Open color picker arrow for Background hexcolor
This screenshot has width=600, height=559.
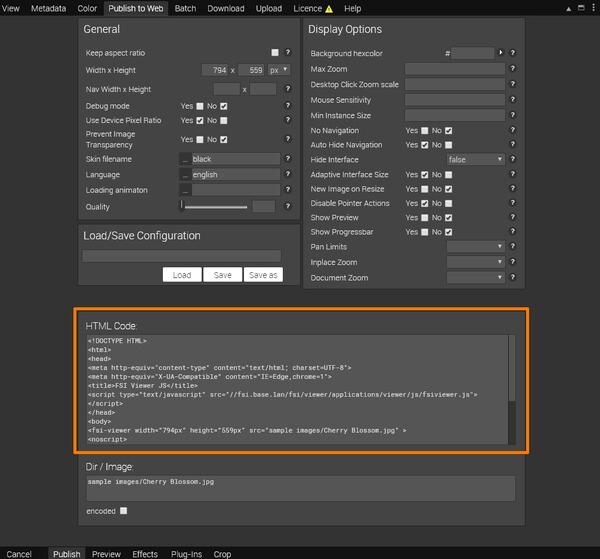pyautogui.click(x=501, y=52)
